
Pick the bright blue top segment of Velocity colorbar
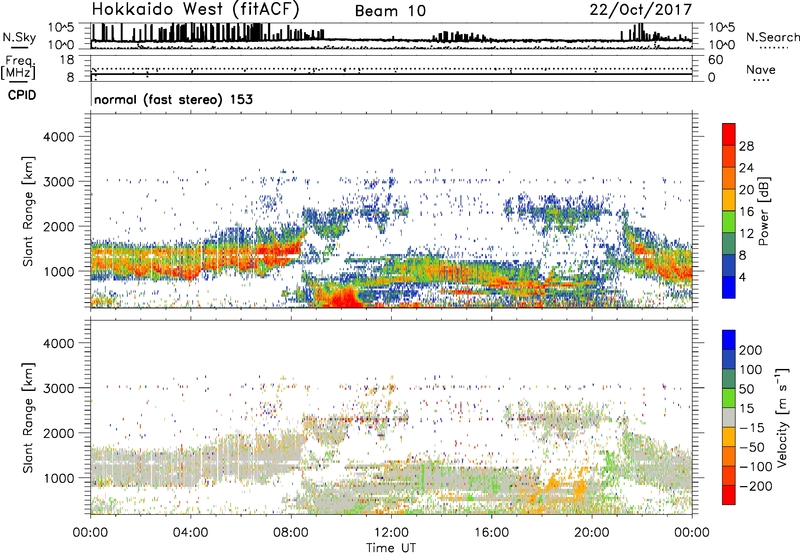coord(729,340)
